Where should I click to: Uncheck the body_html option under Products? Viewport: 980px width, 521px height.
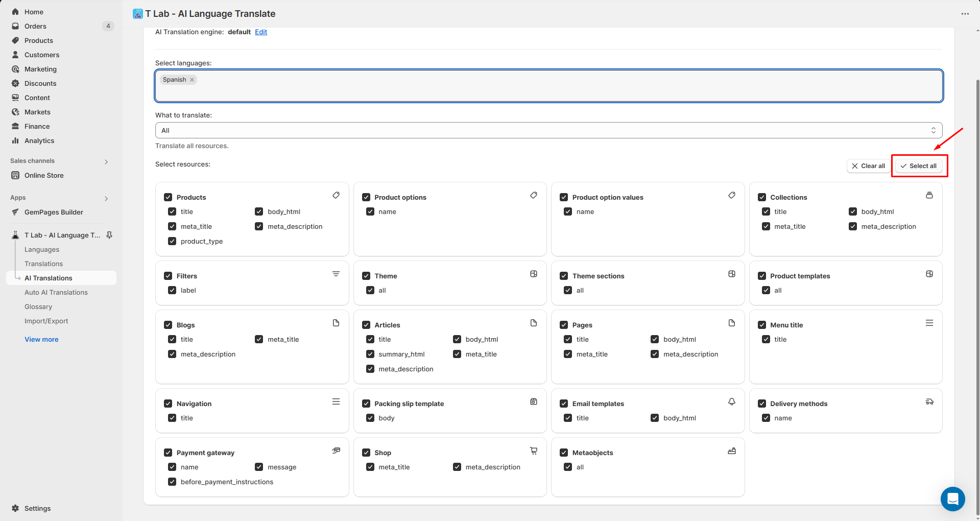click(259, 211)
